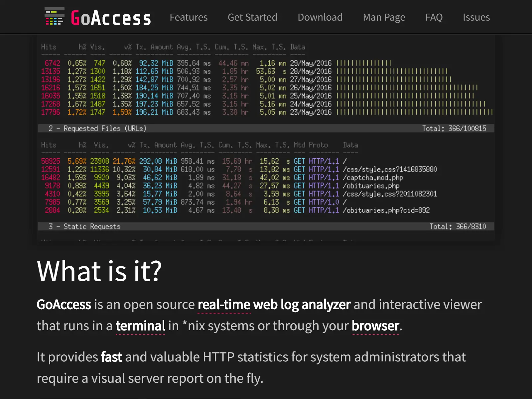Click the 92.32 MiB amount value
This screenshot has height=399, width=532.
click(x=156, y=63)
